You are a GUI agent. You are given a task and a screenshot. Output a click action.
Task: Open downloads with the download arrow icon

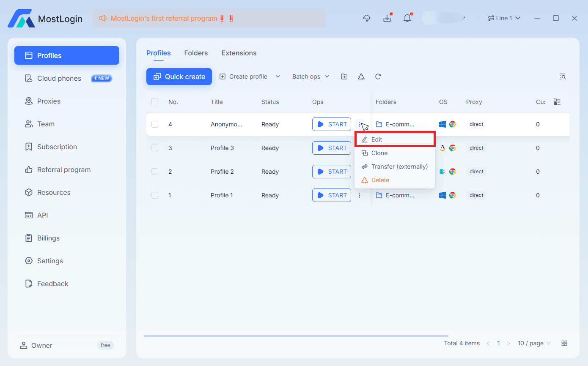(387, 18)
